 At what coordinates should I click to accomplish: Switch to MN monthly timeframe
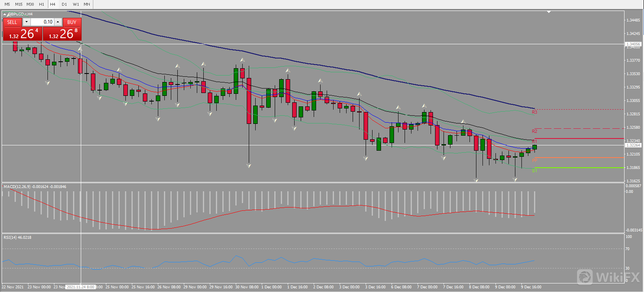tap(87, 4)
